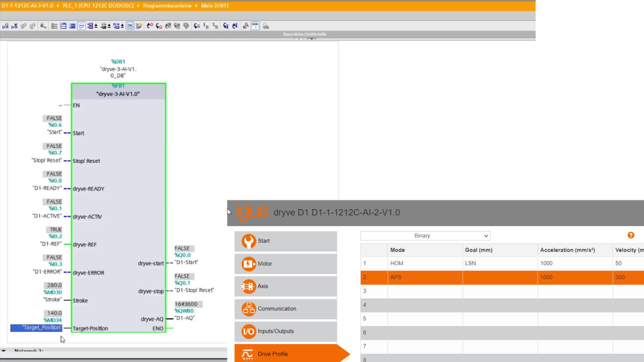644x362 pixels.
Task: Click the "D1-Start" output tag
Action: [x=186, y=262]
